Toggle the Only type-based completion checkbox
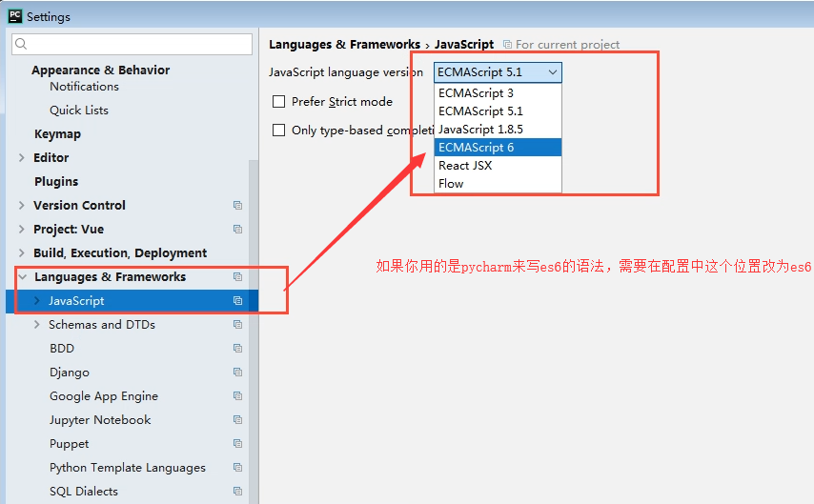The width and height of the screenshot is (814, 504). 278,130
